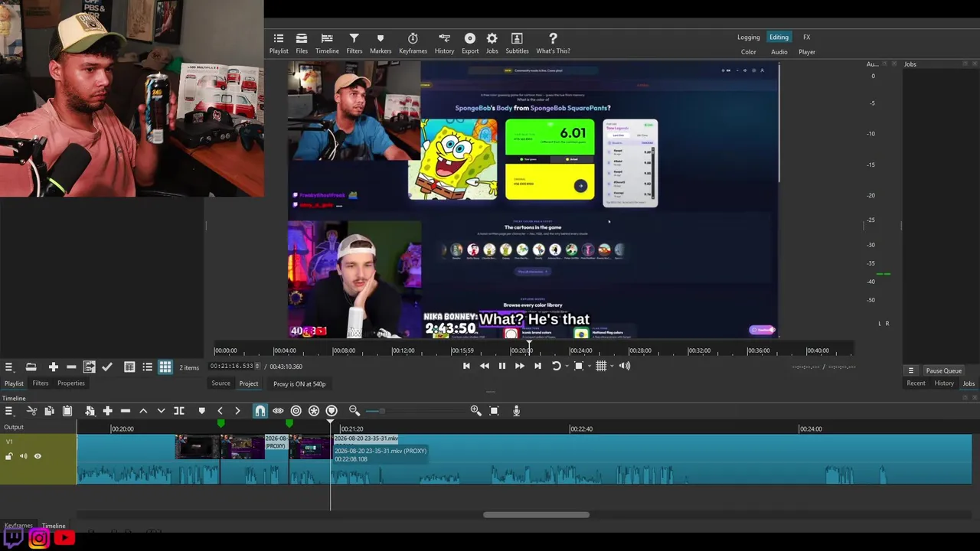
Task: Fast forward the player playback
Action: point(519,366)
